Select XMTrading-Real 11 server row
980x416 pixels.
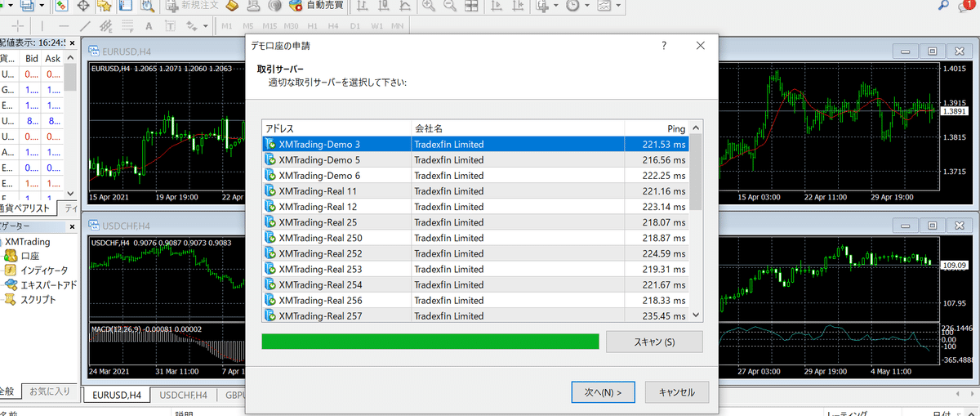tap(476, 190)
